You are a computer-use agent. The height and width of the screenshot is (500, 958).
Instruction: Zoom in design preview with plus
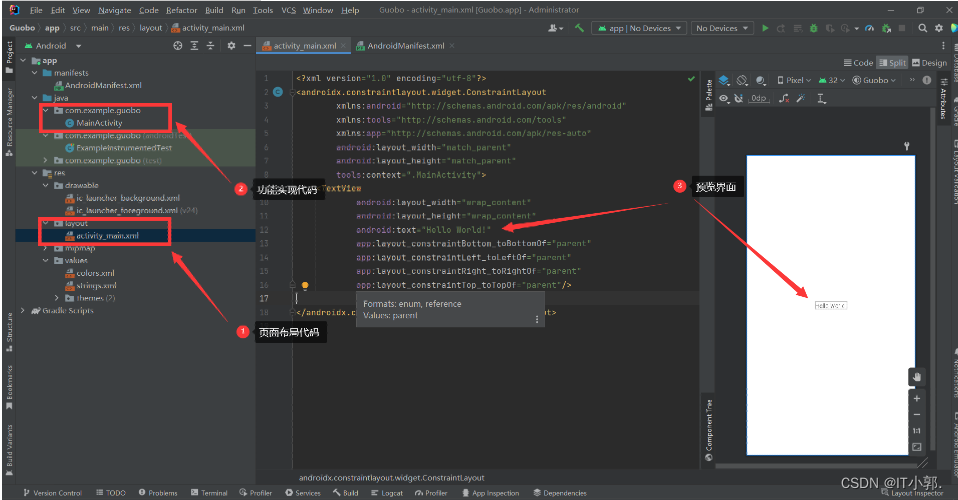point(916,398)
